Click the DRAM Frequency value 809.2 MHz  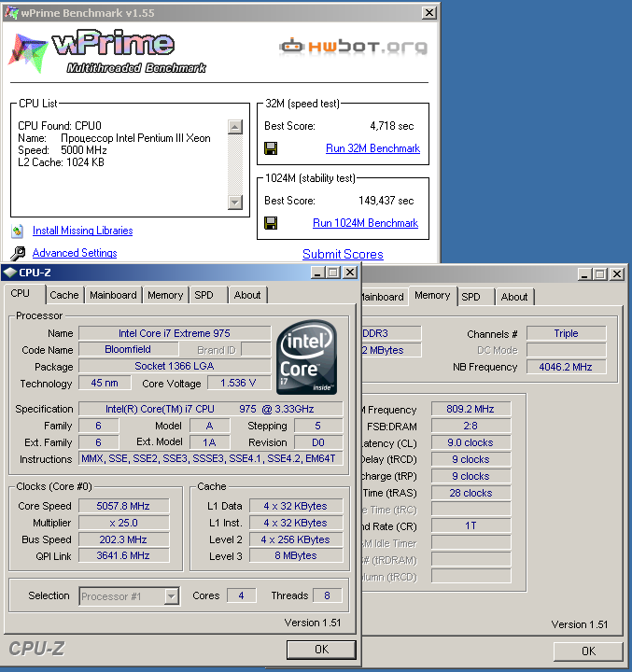pos(470,410)
